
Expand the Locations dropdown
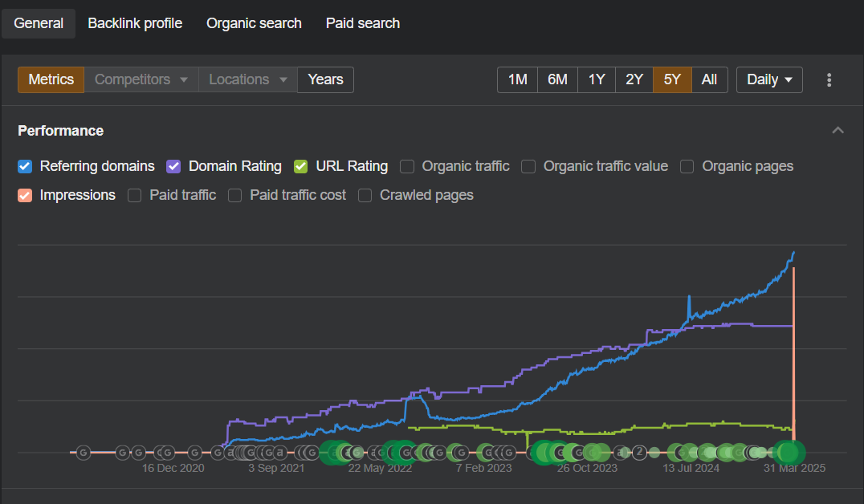[x=248, y=80]
